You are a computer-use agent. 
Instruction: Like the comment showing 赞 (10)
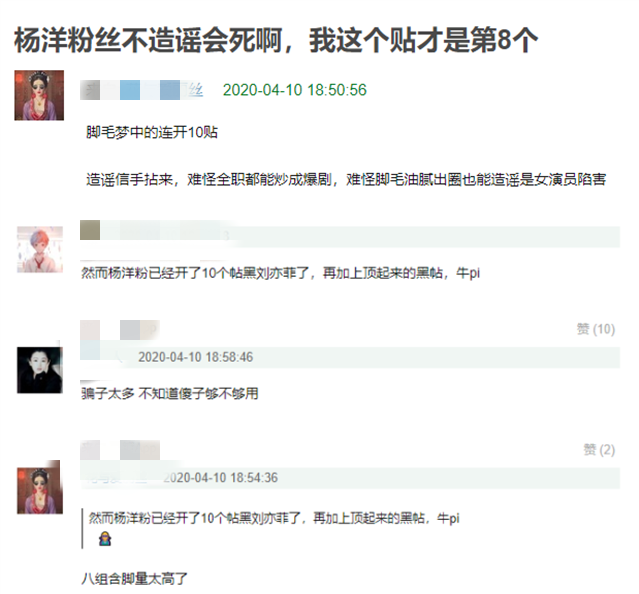(596, 329)
